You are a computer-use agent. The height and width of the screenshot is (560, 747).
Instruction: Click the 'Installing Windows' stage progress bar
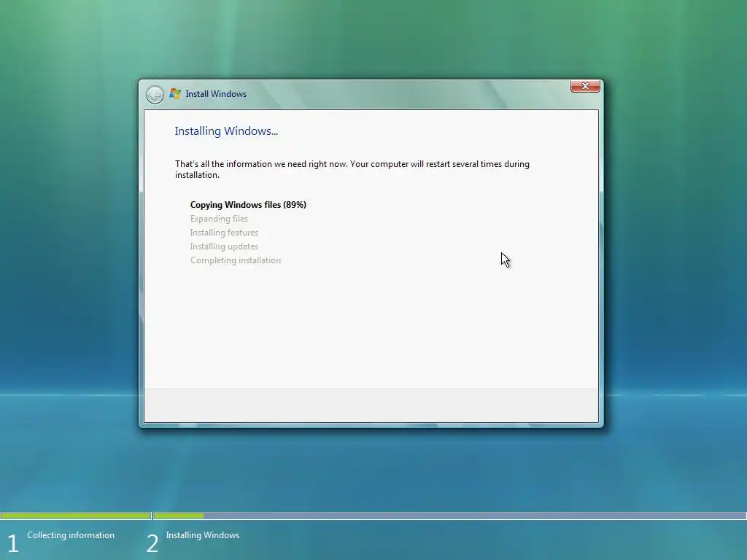(x=449, y=516)
